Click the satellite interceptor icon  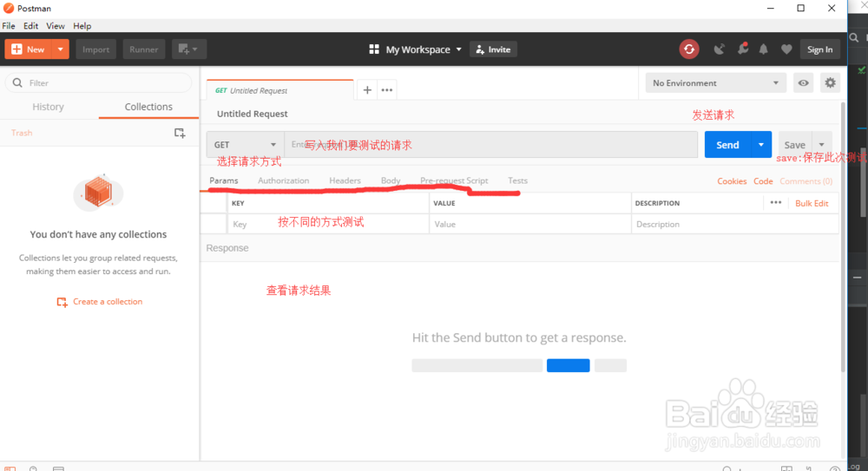(x=719, y=49)
